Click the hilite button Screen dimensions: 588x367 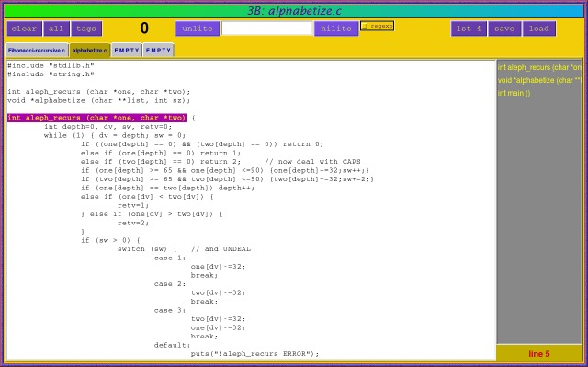point(336,29)
